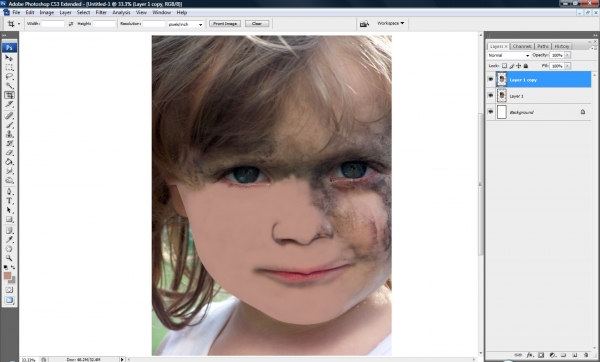
Task: Switch to the Channels tab
Action: click(x=522, y=46)
